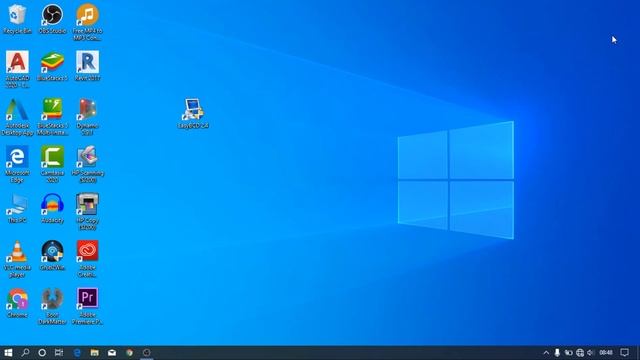The width and height of the screenshot is (640, 360).
Task: Select the Camtasia 2020 shortcut
Action: 52,164
